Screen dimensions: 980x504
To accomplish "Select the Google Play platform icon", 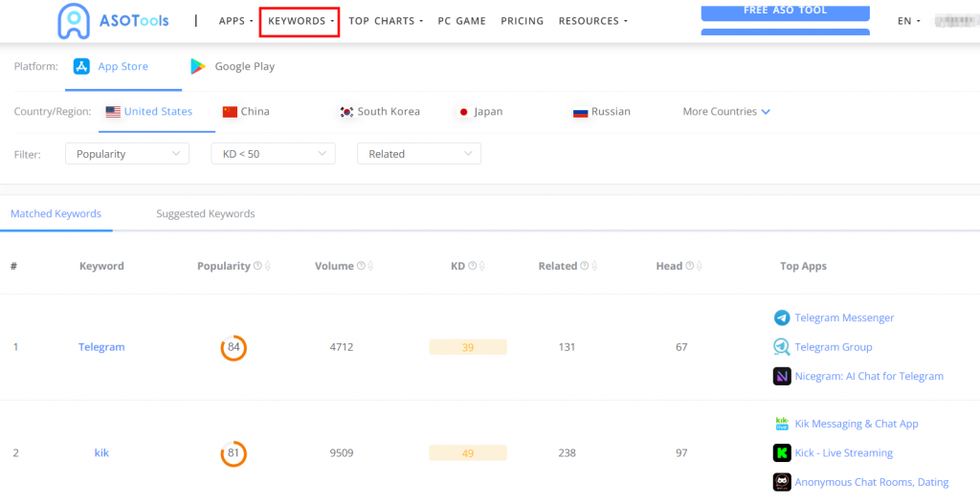I will [x=198, y=66].
